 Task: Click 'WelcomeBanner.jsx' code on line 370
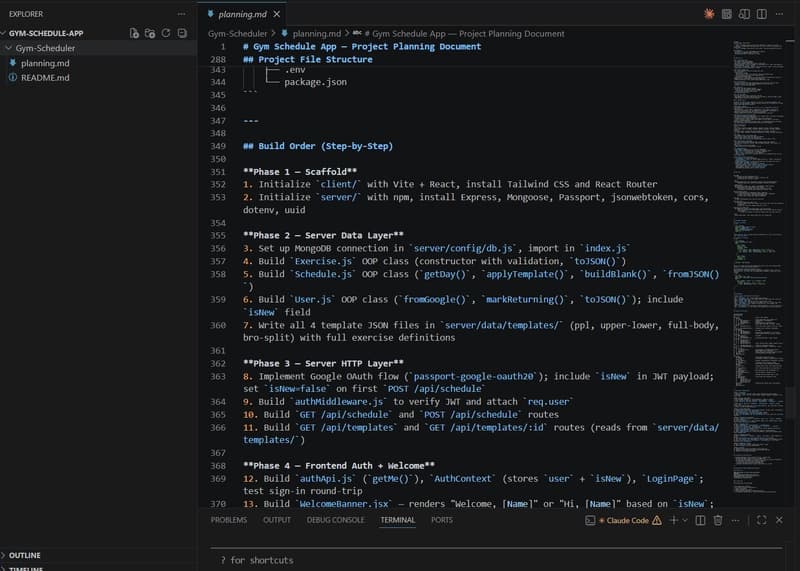pos(344,504)
